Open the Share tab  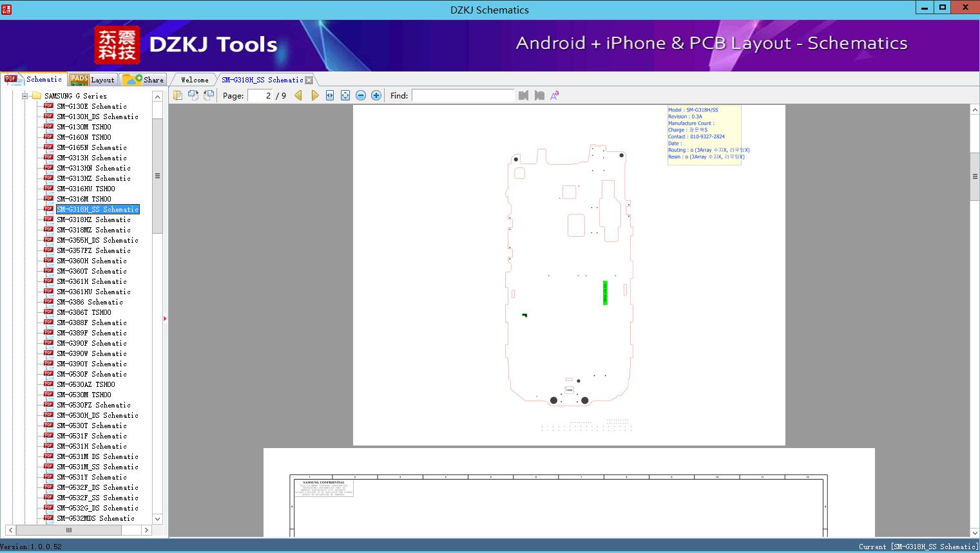coord(143,79)
